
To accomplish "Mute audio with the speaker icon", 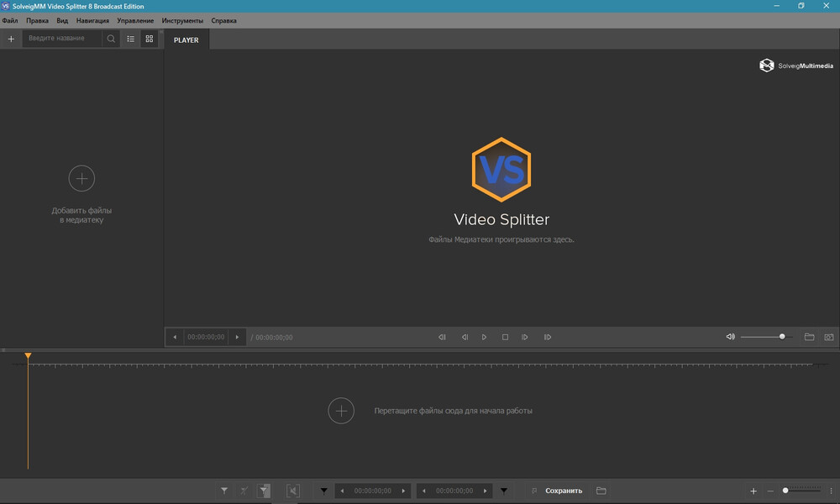I will point(730,337).
